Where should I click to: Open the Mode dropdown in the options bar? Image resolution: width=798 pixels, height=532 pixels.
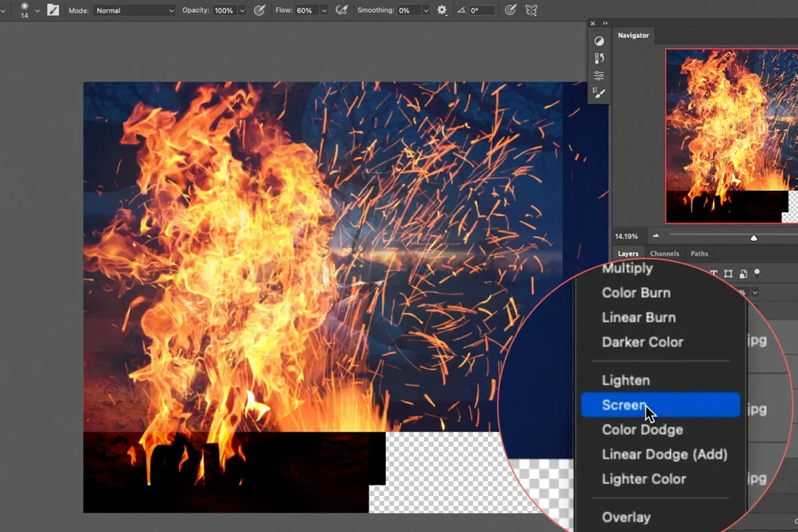point(133,10)
